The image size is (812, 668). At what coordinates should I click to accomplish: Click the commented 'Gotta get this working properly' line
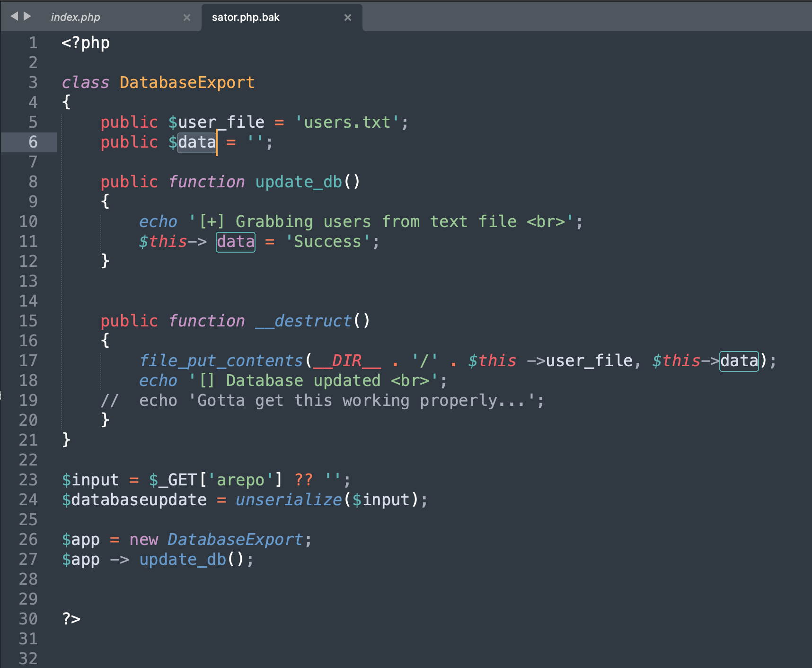323,401
